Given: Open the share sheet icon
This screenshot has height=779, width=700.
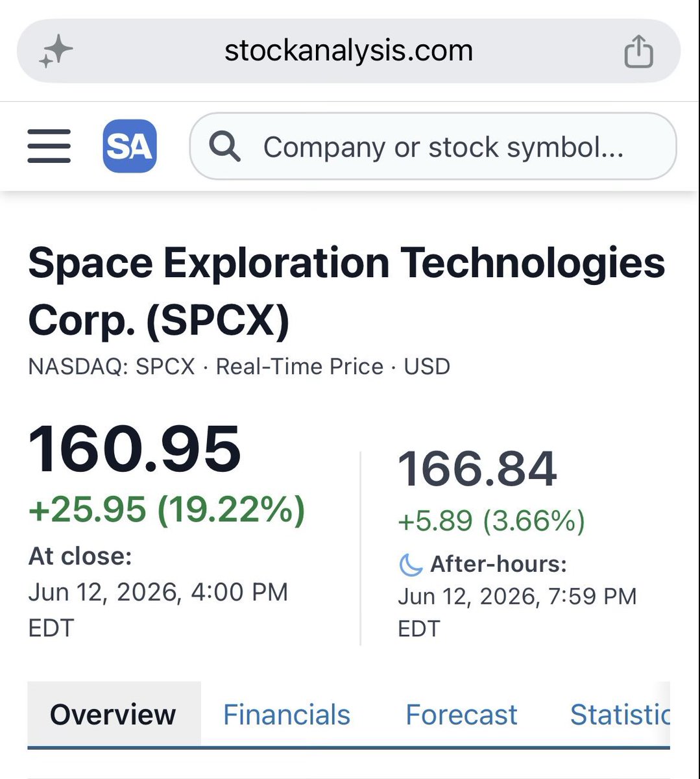Looking at the screenshot, I should point(638,51).
